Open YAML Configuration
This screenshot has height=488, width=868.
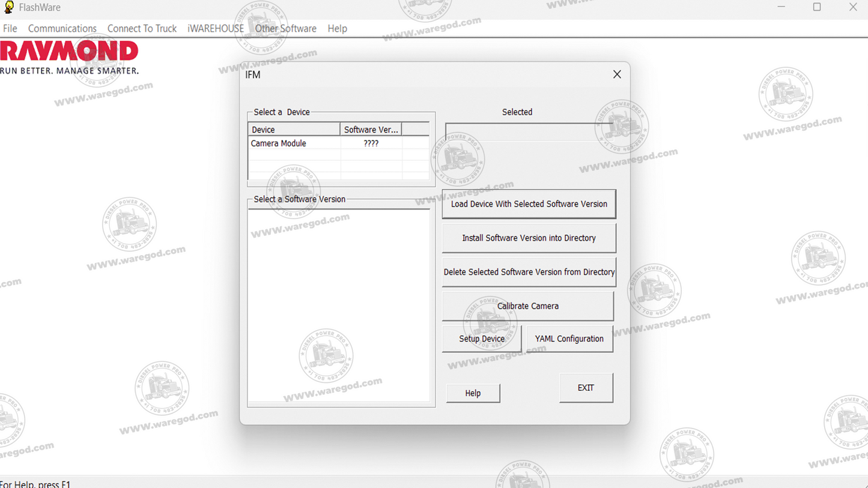569,339
